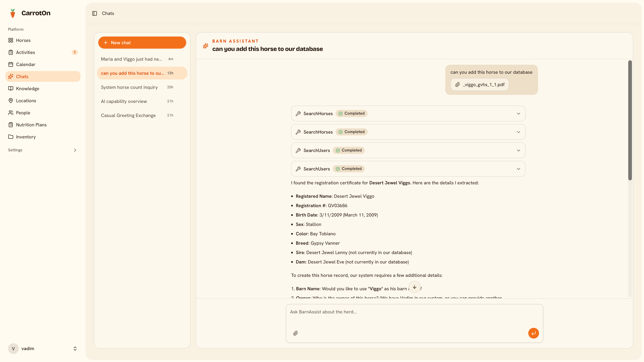This screenshot has width=644, height=362.
Task: Toggle the sidebar panel icon
Action: click(x=94, y=13)
